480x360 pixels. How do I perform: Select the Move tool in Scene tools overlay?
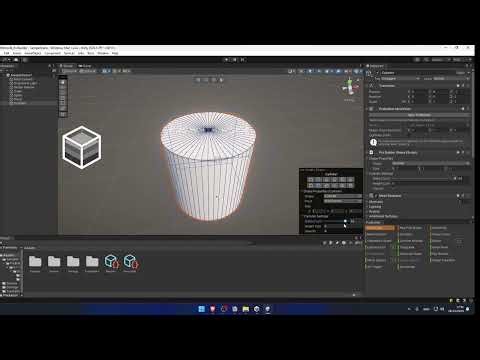point(63,88)
